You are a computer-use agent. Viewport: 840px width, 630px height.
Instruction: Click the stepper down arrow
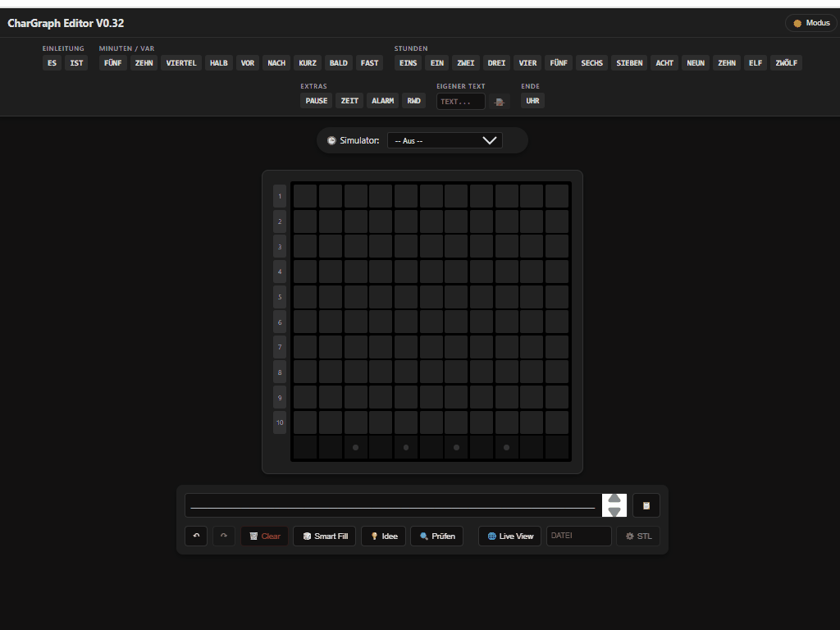click(614, 512)
